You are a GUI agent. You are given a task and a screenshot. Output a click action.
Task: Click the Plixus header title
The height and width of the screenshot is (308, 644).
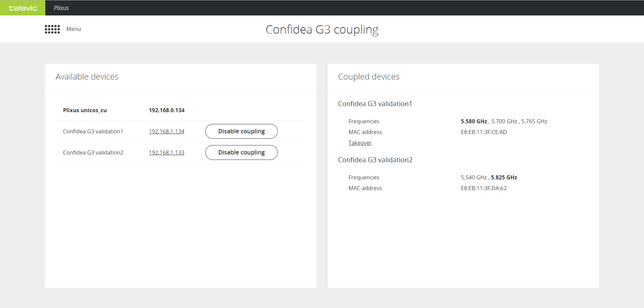coord(61,8)
